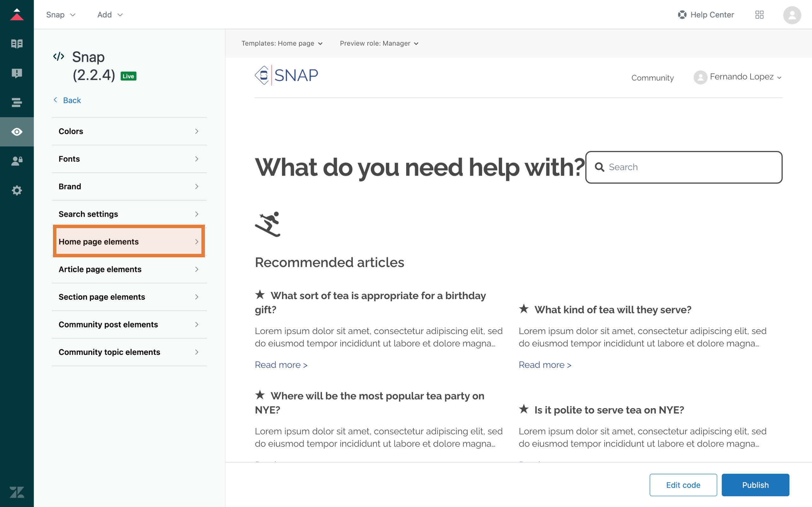
Task: Click the Search input field
Action: point(691,167)
